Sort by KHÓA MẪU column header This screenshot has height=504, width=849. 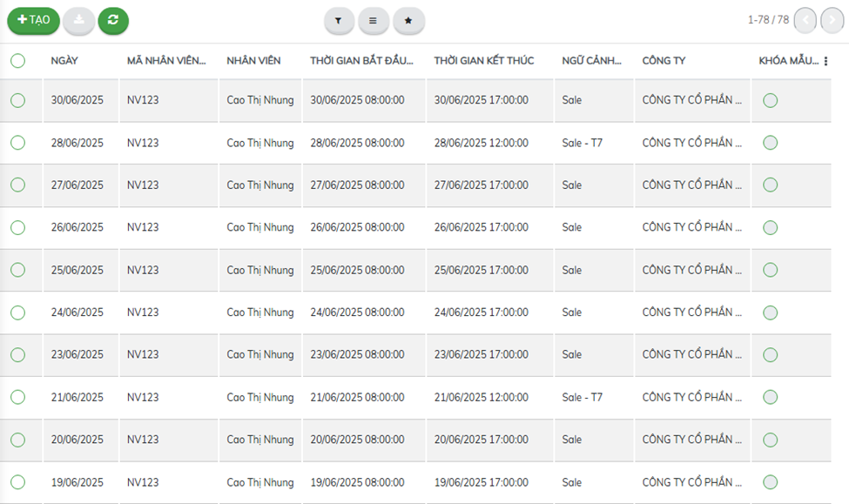788,61
